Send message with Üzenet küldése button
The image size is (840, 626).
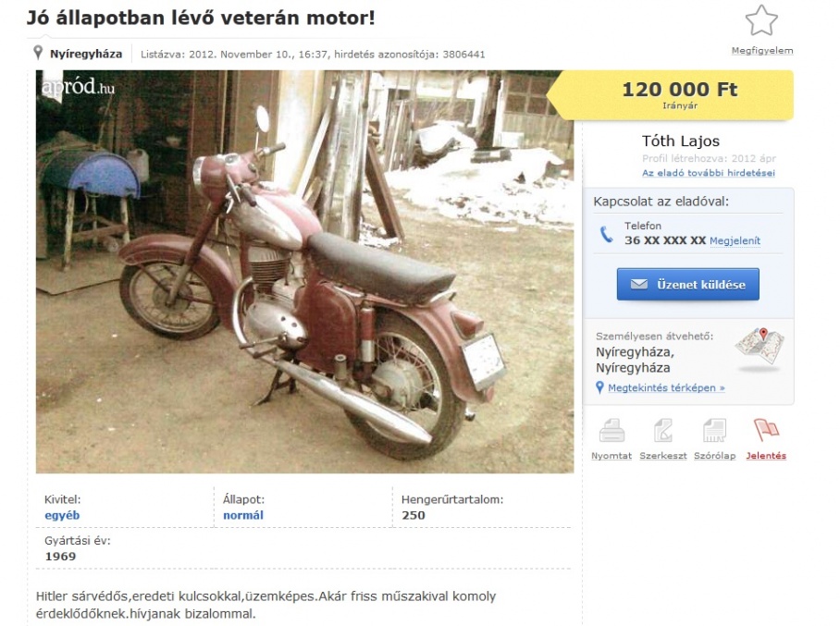[688, 285]
